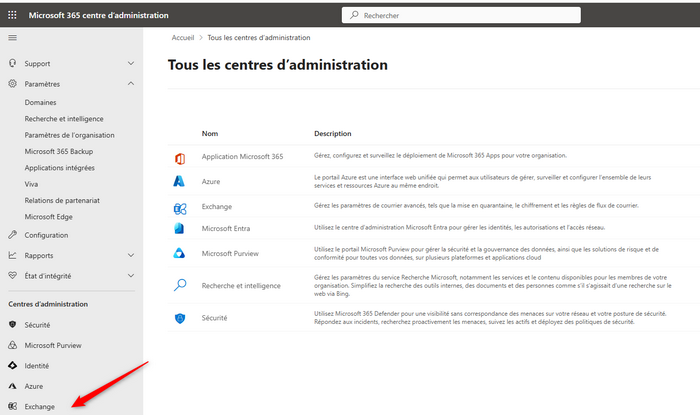Click the Exchange description text
This screenshot has height=415, width=700.
[476, 205]
